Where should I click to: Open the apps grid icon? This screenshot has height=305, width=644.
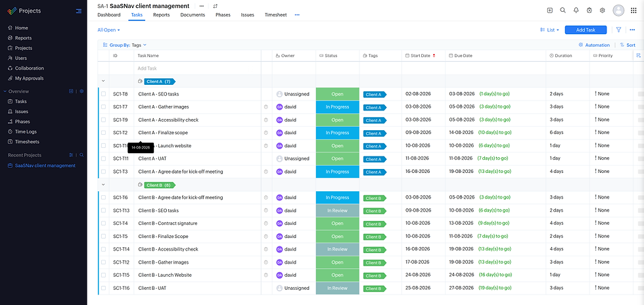(x=633, y=11)
